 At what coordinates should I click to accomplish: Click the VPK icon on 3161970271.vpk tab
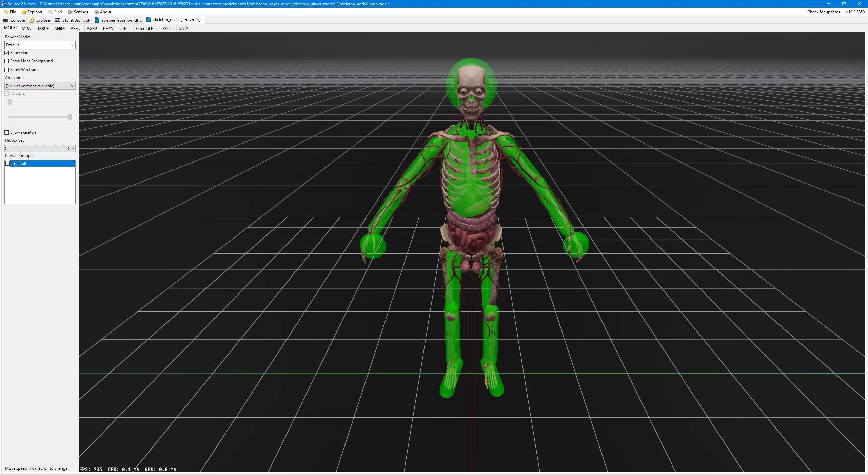pyautogui.click(x=58, y=20)
